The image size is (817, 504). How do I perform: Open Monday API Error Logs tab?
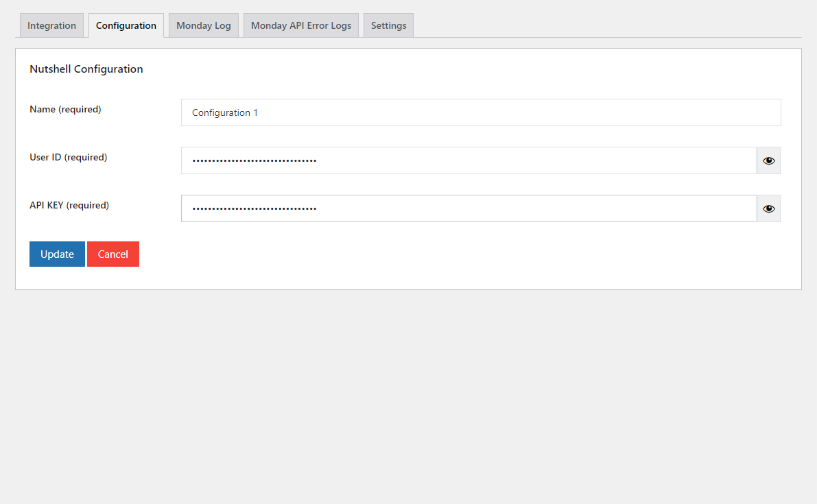[x=300, y=25]
